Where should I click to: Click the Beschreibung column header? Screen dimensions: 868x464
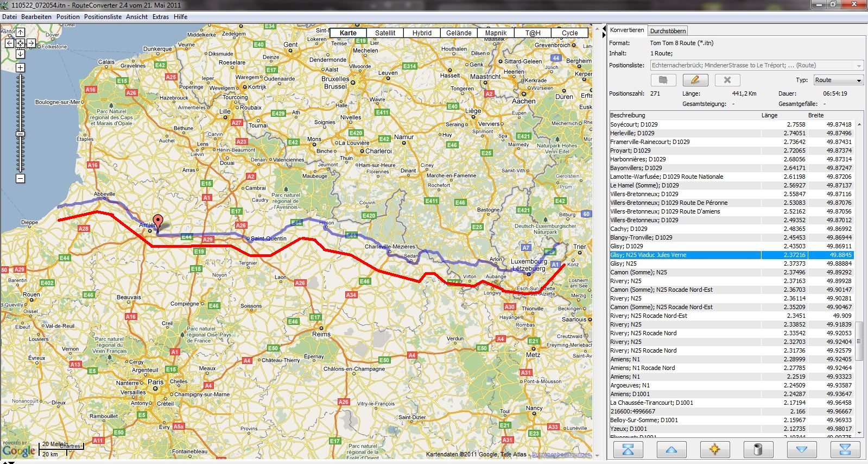pos(685,115)
